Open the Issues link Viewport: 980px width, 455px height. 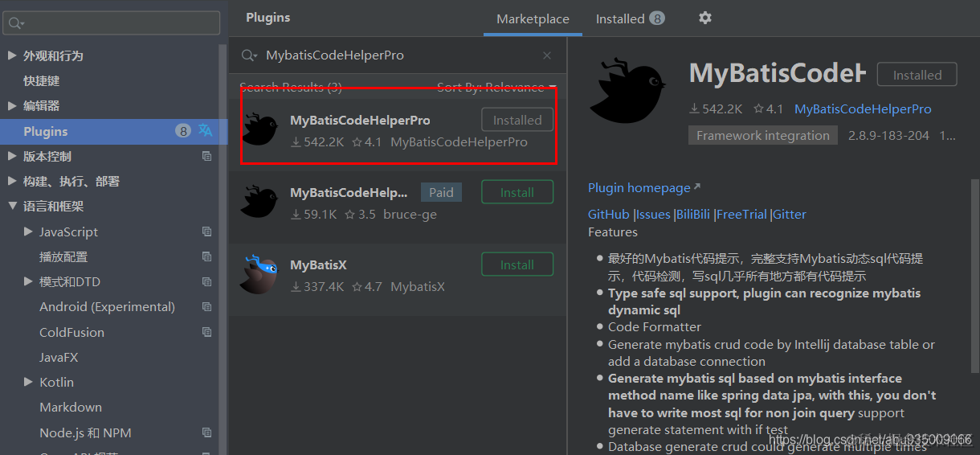pos(653,214)
